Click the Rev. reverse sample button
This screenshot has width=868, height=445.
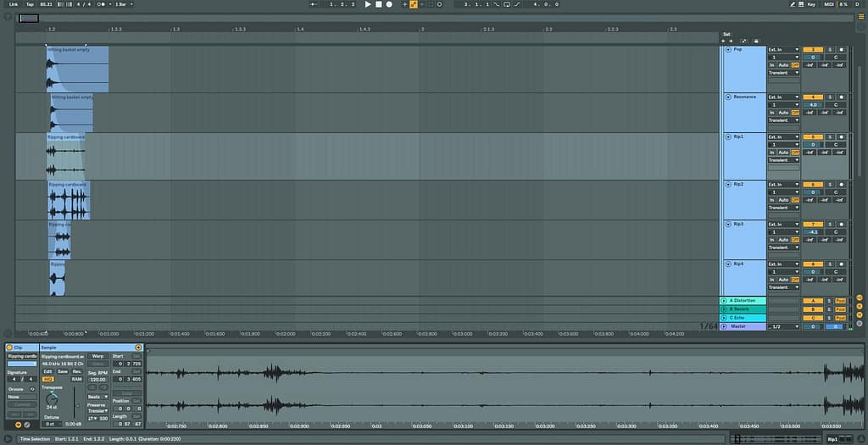tap(76, 371)
